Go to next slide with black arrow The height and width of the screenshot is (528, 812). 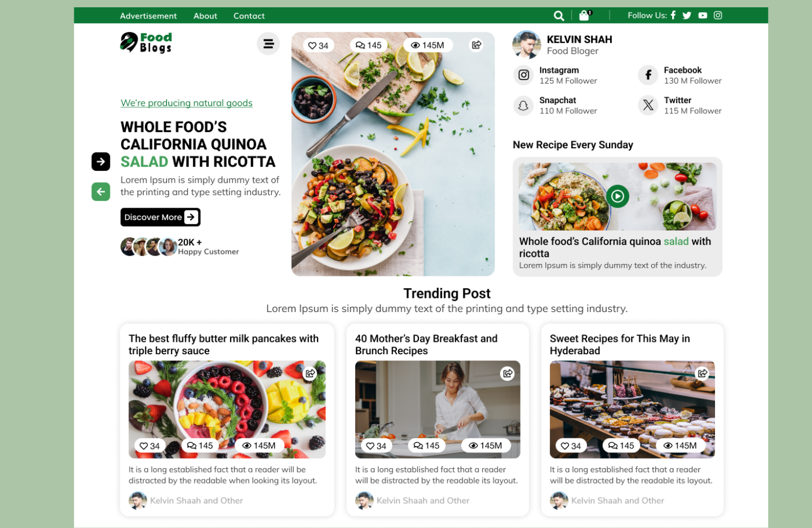click(x=101, y=162)
